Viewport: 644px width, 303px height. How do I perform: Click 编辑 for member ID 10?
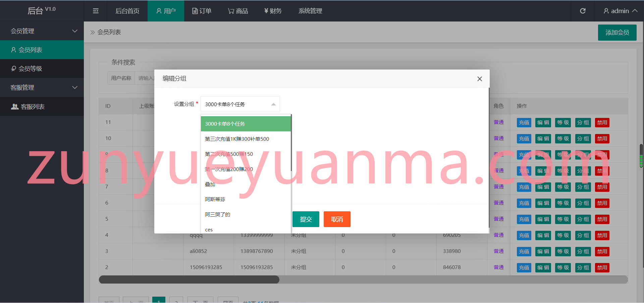[543, 139]
